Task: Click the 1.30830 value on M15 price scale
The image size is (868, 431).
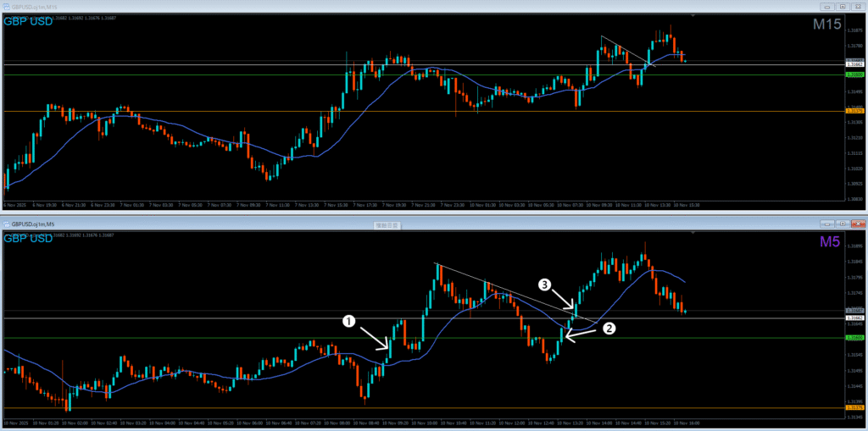Action: [854, 198]
